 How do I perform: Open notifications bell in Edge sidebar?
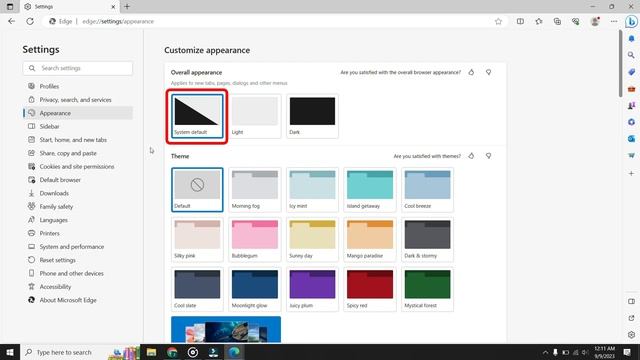(631, 38)
